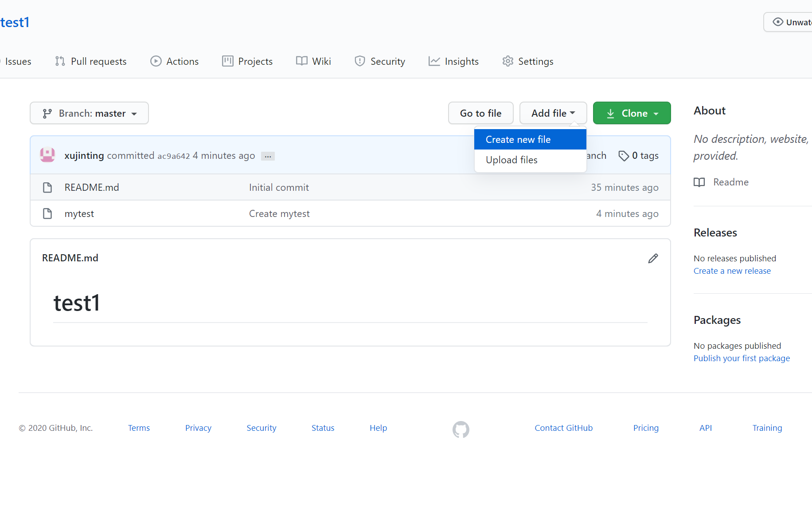Open the Contact GitHub footer link

[x=564, y=428]
